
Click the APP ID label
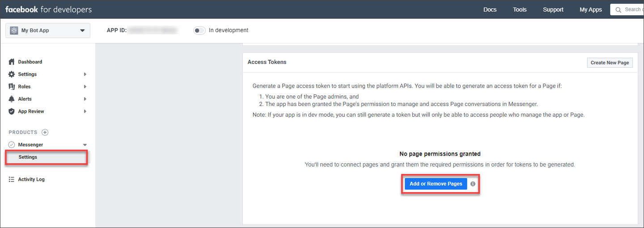coord(117,30)
